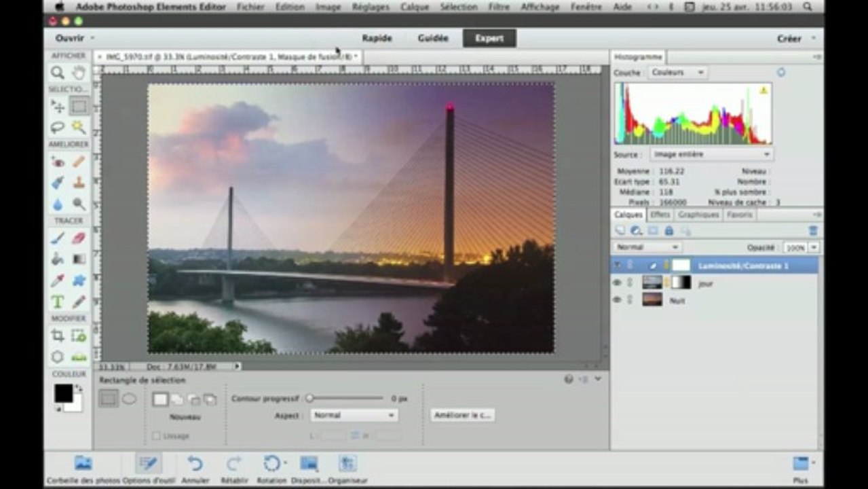The width and height of the screenshot is (868, 489).
Task: Open the Filtre menu
Action: coord(499,7)
